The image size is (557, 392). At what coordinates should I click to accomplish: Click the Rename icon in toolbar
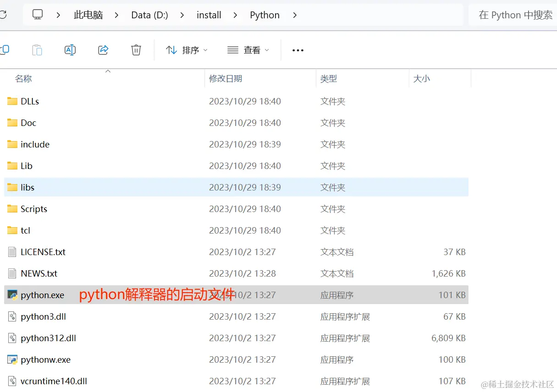click(70, 50)
